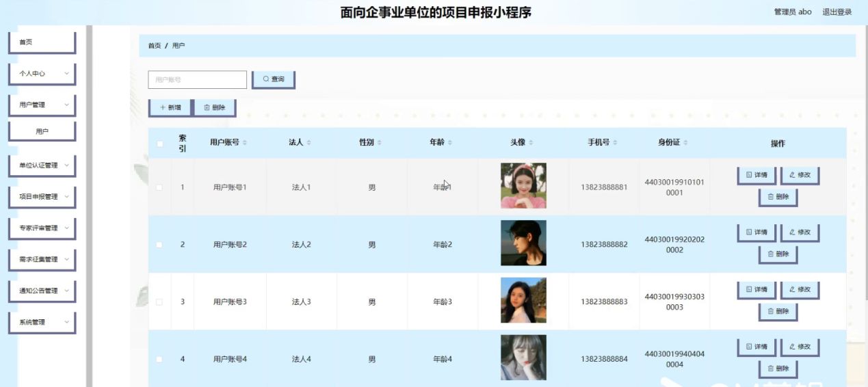Click the avatar thumbnail of 用户账号2
Screen dimensions: 868x387
523,243
